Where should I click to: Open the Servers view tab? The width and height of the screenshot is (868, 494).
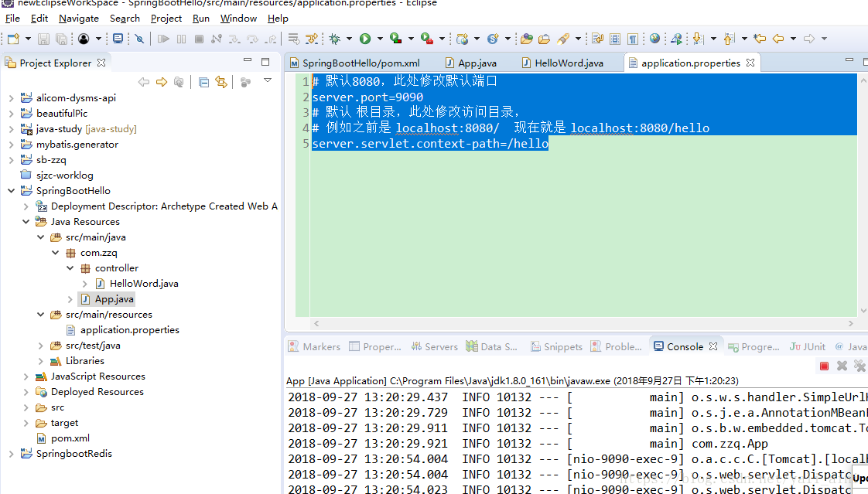(x=435, y=347)
